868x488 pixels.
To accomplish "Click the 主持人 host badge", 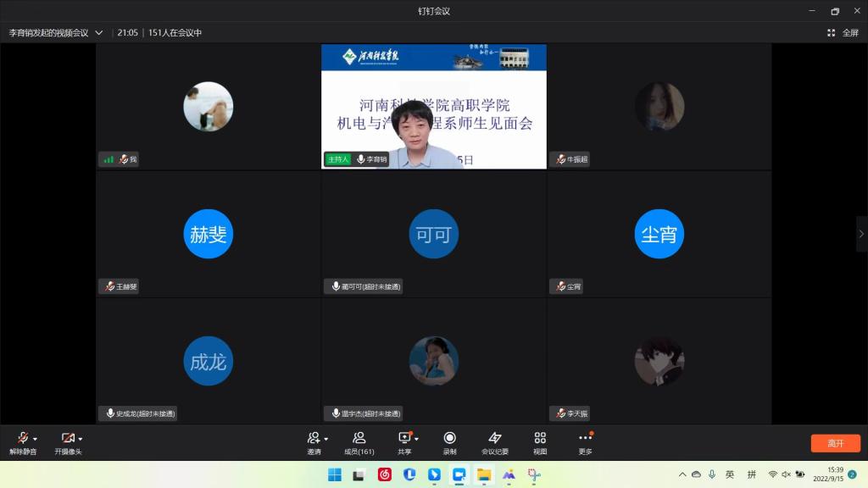I will pyautogui.click(x=337, y=159).
